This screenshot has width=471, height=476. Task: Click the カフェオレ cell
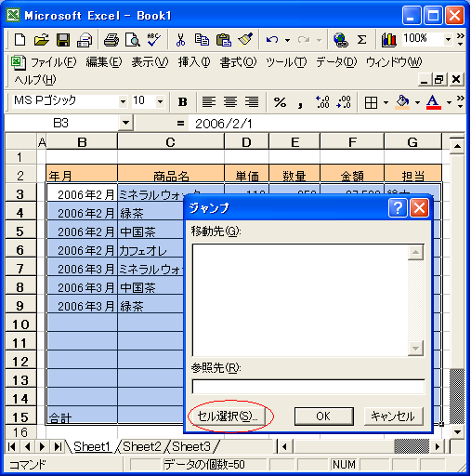tap(150, 250)
